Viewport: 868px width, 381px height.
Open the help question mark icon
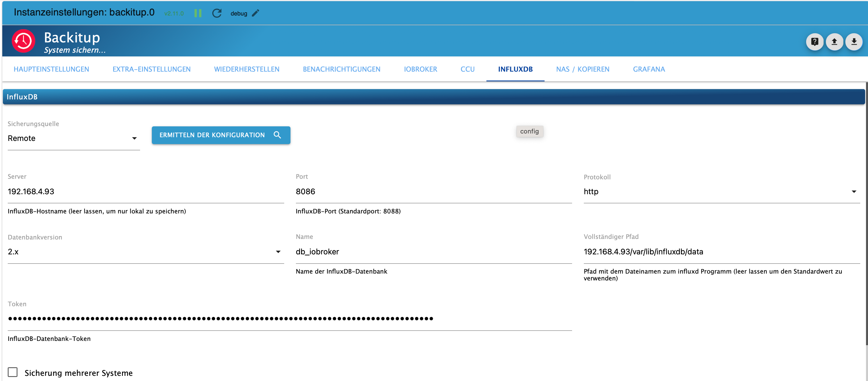[x=814, y=42]
